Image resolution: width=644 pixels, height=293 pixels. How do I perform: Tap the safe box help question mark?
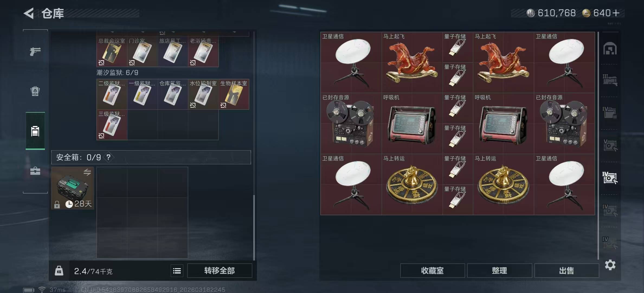[x=108, y=157]
